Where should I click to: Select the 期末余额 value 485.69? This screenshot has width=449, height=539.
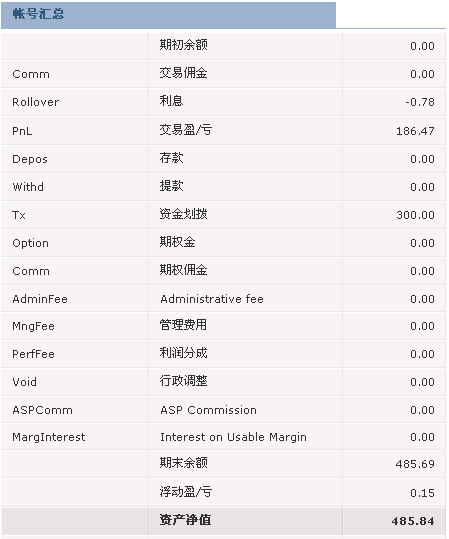[x=415, y=464]
